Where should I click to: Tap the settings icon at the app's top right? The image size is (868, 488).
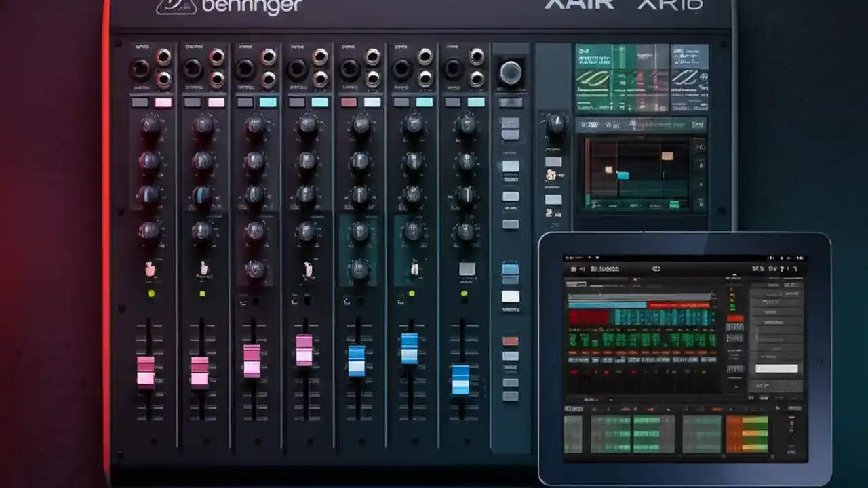(795, 269)
